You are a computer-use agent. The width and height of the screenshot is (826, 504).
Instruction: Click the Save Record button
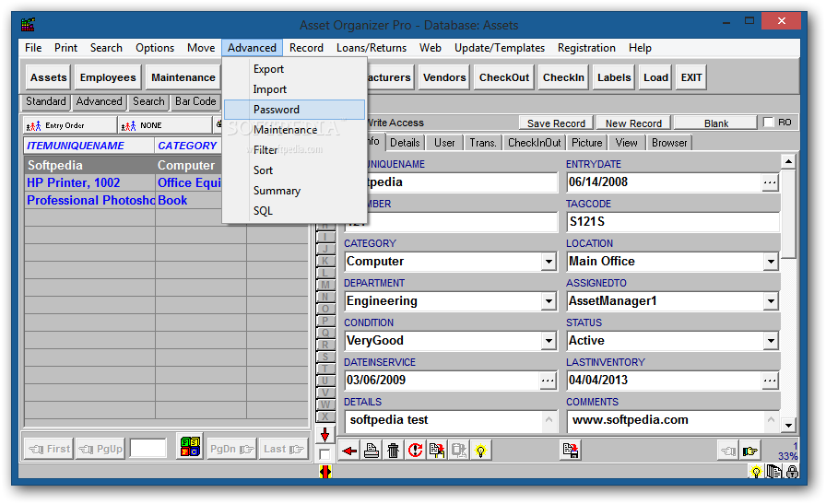[556, 123]
